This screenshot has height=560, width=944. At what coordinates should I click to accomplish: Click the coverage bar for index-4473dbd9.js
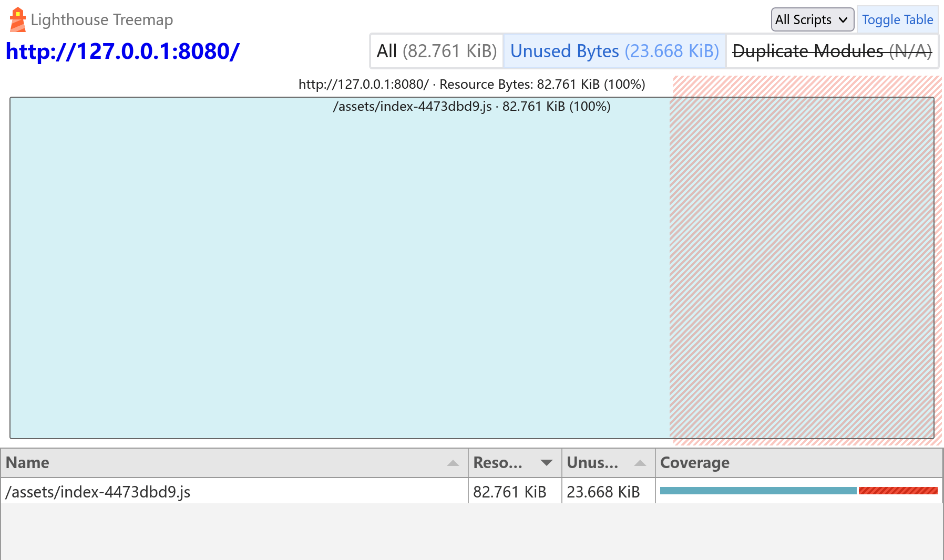[x=798, y=491]
